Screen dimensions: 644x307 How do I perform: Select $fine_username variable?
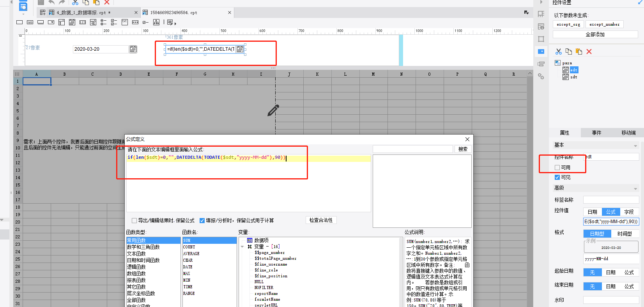[x=271, y=264]
